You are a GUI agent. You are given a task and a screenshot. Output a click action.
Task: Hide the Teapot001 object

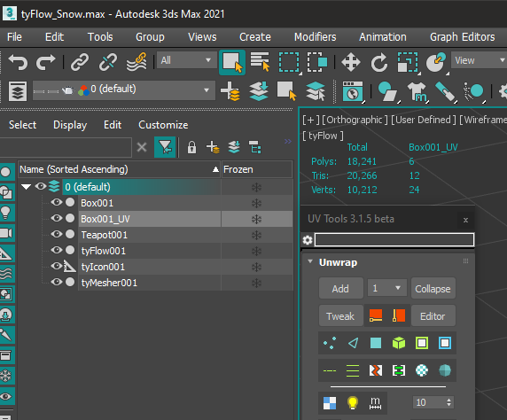pos(57,234)
